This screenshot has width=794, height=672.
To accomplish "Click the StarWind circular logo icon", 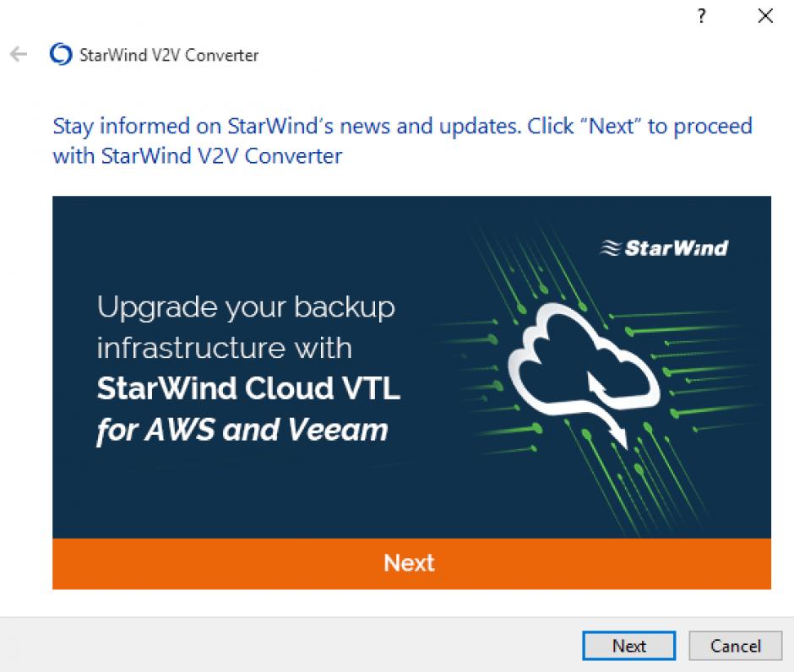I will click(x=61, y=55).
